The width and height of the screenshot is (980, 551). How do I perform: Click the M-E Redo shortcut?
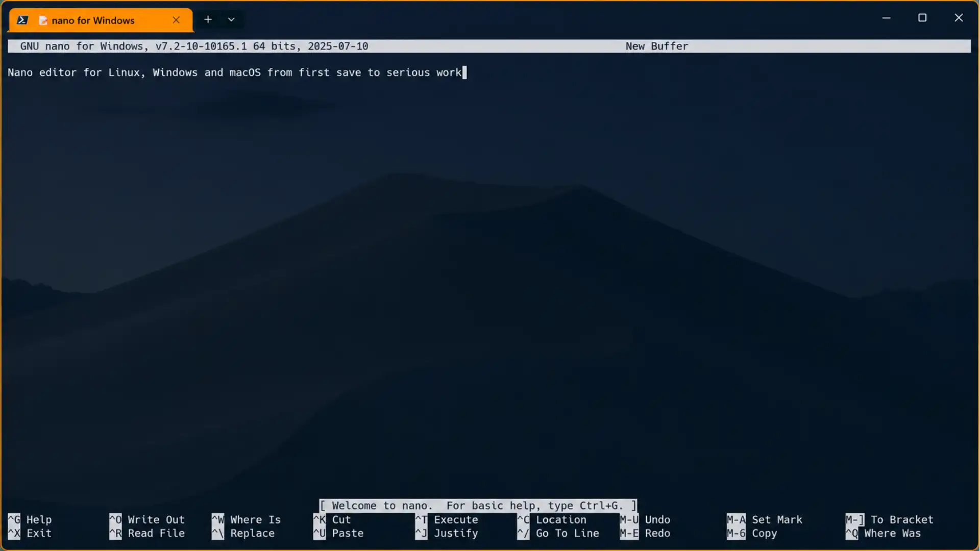[645, 533]
